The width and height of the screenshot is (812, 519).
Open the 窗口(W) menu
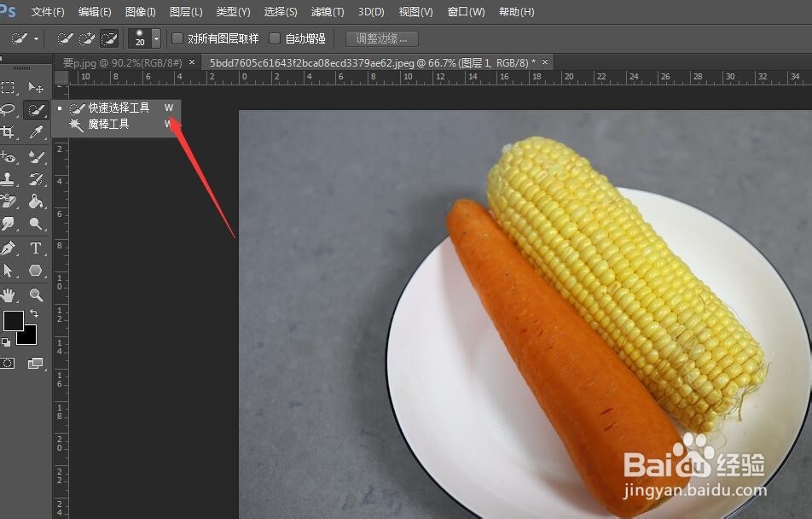(x=466, y=11)
